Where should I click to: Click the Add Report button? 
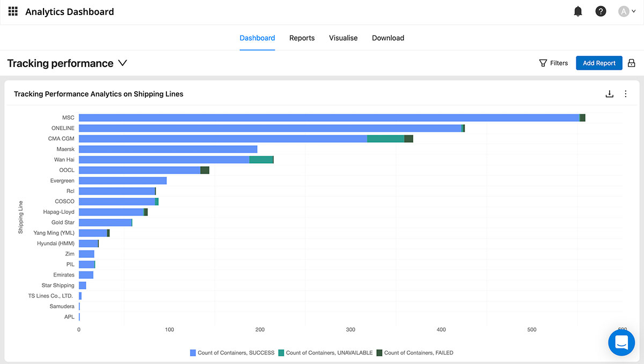599,63
